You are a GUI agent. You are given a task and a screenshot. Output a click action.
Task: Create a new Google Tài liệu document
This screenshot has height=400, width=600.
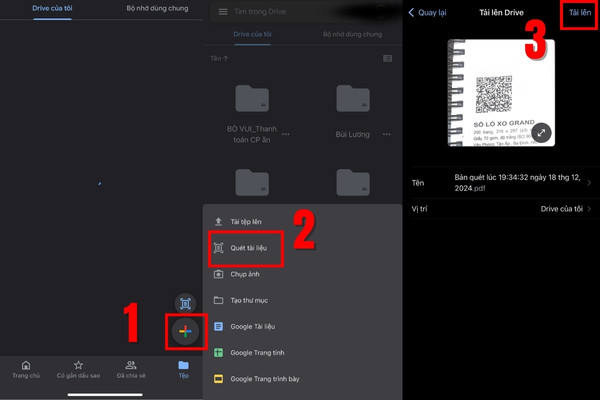pyautogui.click(x=302, y=327)
